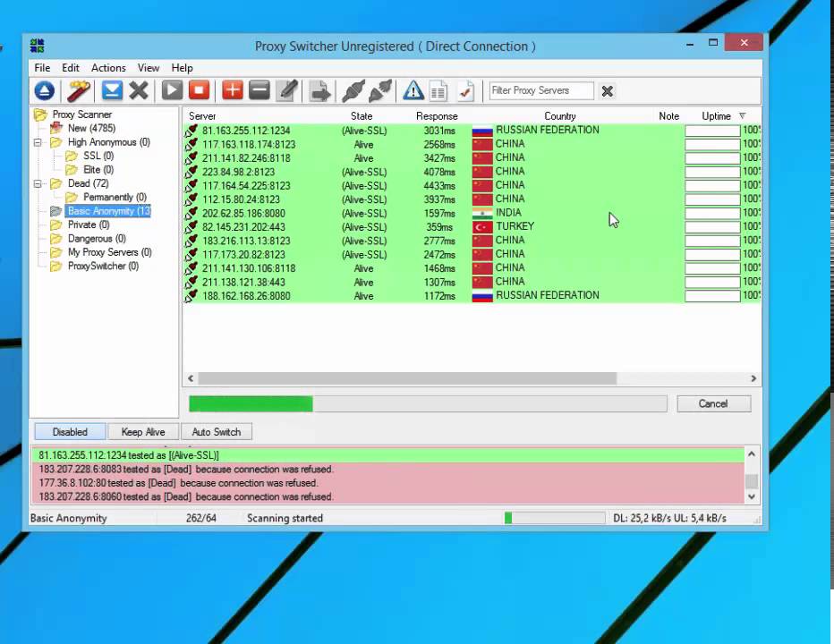Click the horizontal scrollbar thumb of list
This screenshot has height=644, width=834.
tap(407, 378)
